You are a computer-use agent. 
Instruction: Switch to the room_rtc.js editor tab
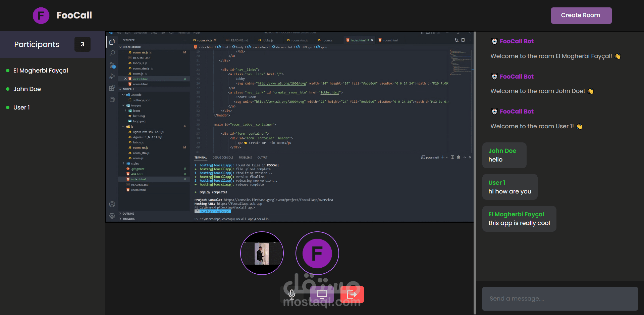tap(205, 40)
